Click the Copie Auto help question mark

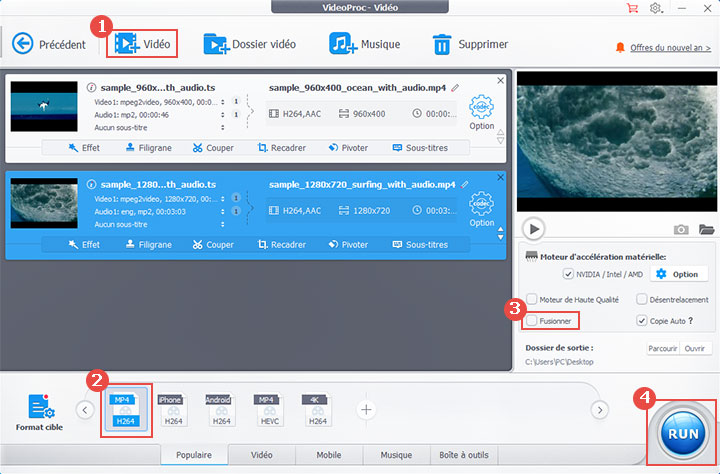pyautogui.click(x=691, y=321)
